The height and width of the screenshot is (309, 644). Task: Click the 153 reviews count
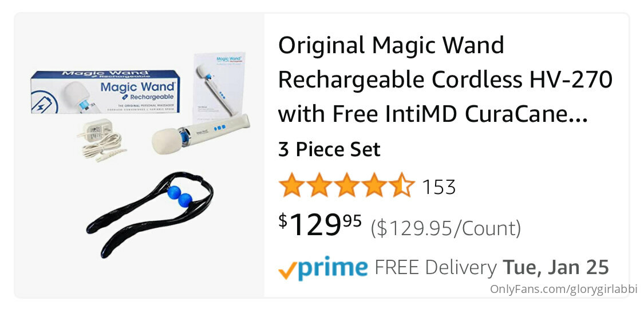(x=438, y=188)
